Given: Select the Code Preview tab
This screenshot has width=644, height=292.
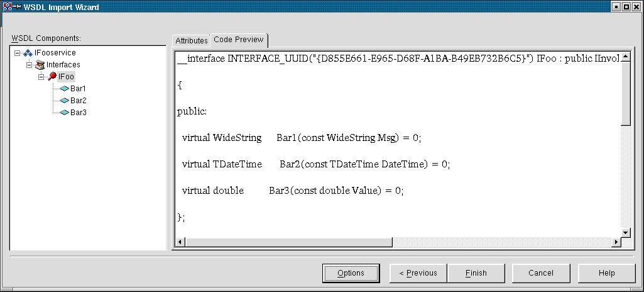Looking at the screenshot, I should point(238,40).
